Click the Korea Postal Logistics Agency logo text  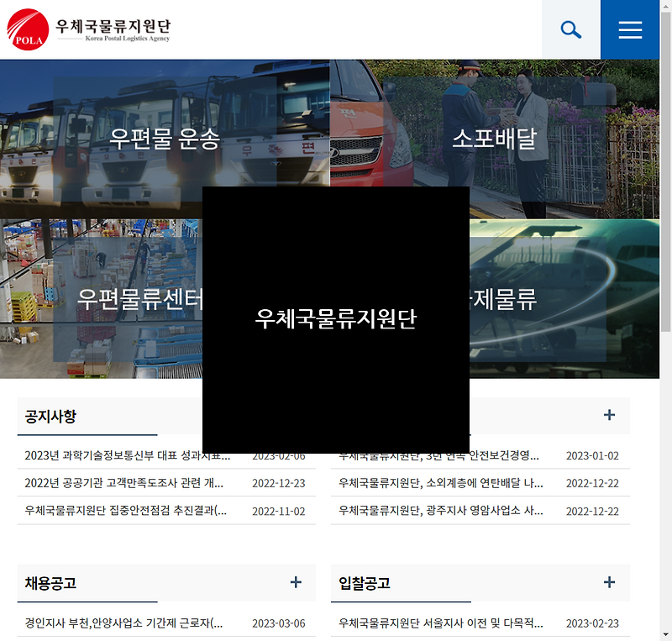click(x=113, y=29)
